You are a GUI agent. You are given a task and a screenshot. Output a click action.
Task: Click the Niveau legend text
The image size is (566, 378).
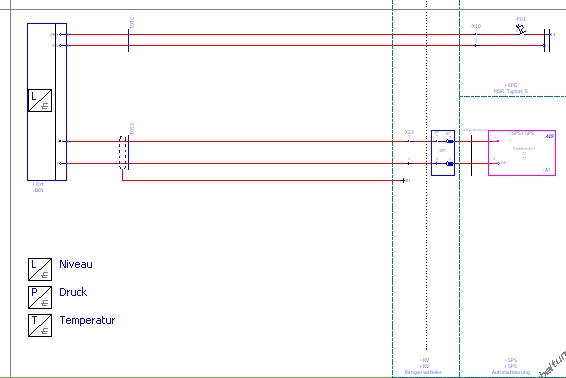[76, 264]
